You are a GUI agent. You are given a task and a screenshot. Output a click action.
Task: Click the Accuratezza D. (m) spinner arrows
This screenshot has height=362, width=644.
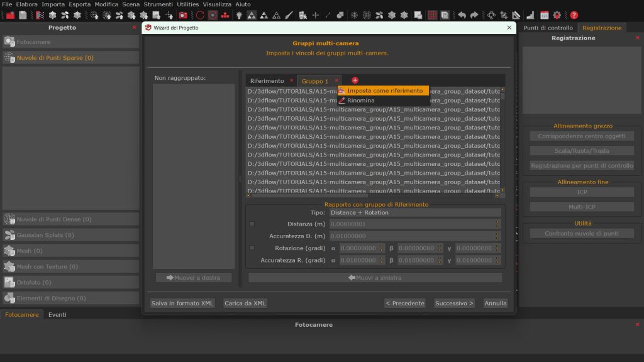[497, 236]
